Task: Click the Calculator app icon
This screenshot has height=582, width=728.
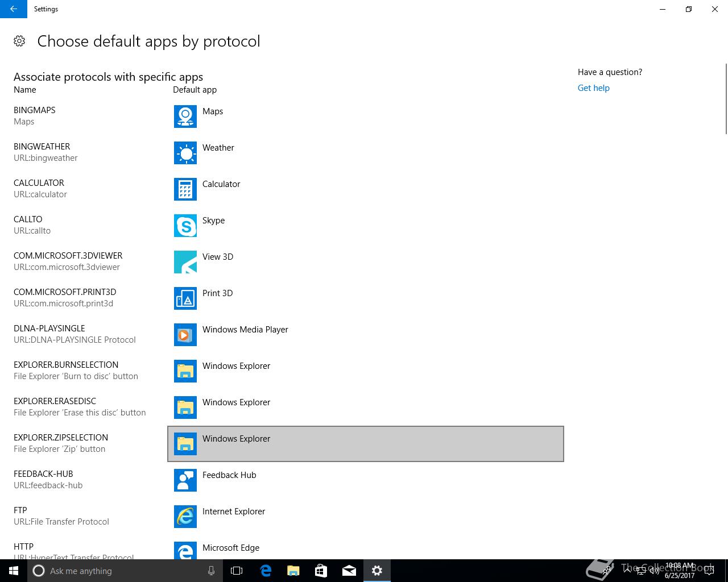Action: click(185, 189)
